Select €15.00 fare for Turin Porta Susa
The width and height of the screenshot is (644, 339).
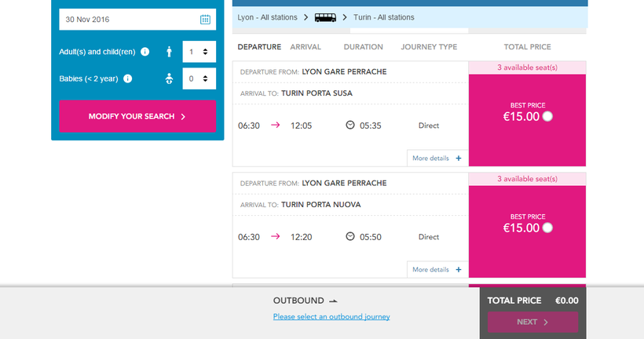pyautogui.click(x=547, y=117)
